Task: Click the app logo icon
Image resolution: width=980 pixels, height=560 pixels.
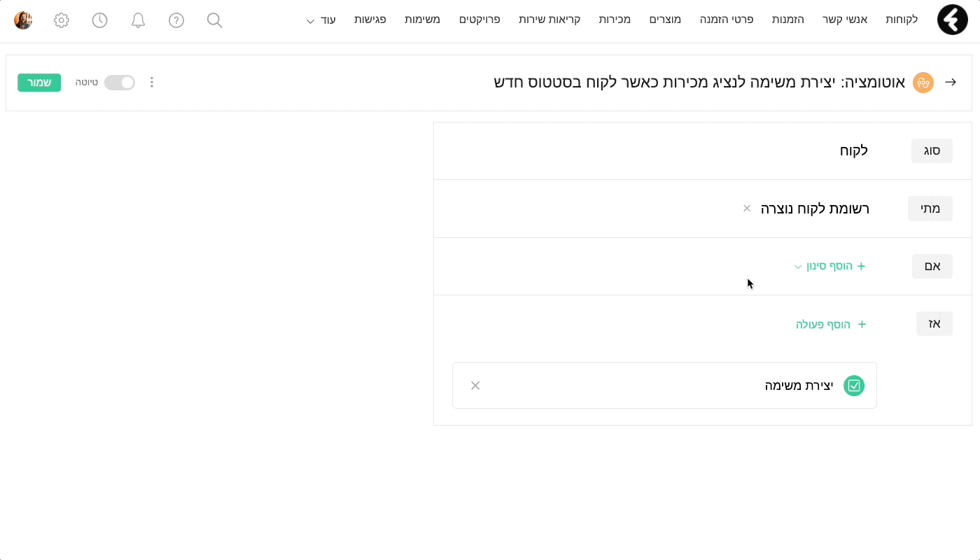Action: 952,20
